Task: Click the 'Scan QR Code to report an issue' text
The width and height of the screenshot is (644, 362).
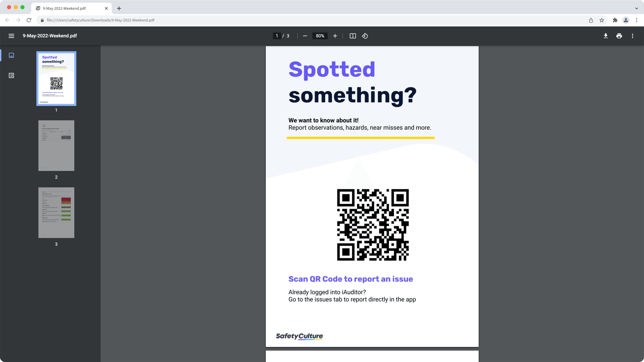Action: coord(351,279)
